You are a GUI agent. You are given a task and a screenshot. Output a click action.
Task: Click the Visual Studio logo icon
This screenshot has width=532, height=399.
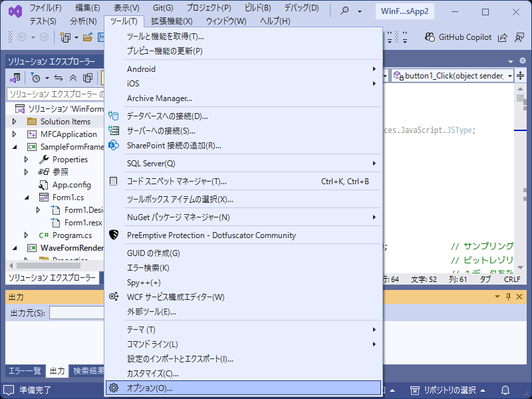(15, 11)
